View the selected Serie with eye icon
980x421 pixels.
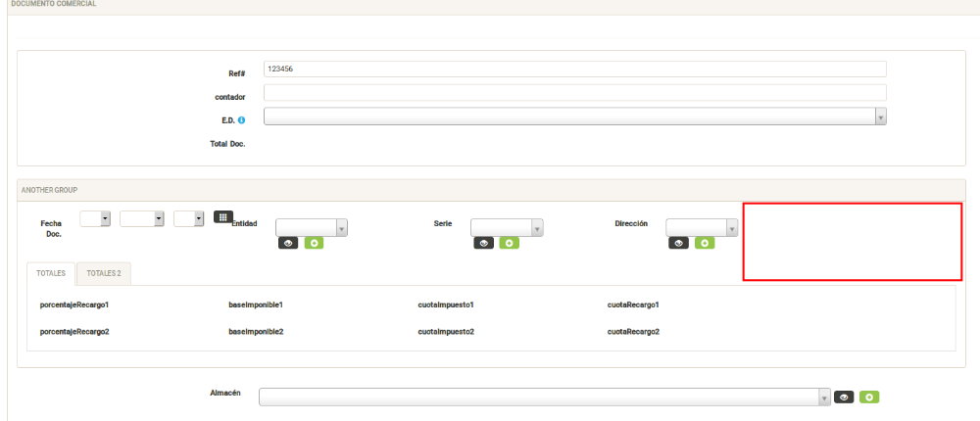[483, 243]
